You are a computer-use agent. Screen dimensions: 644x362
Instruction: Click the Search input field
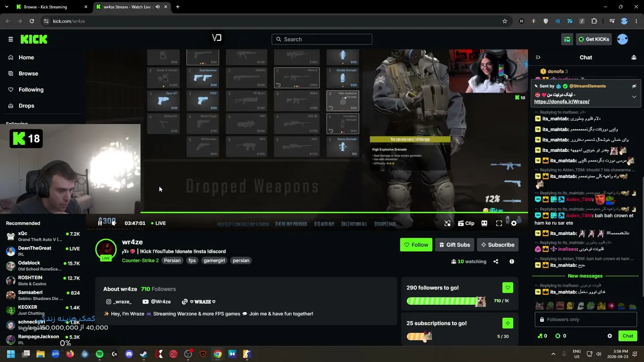point(322,39)
